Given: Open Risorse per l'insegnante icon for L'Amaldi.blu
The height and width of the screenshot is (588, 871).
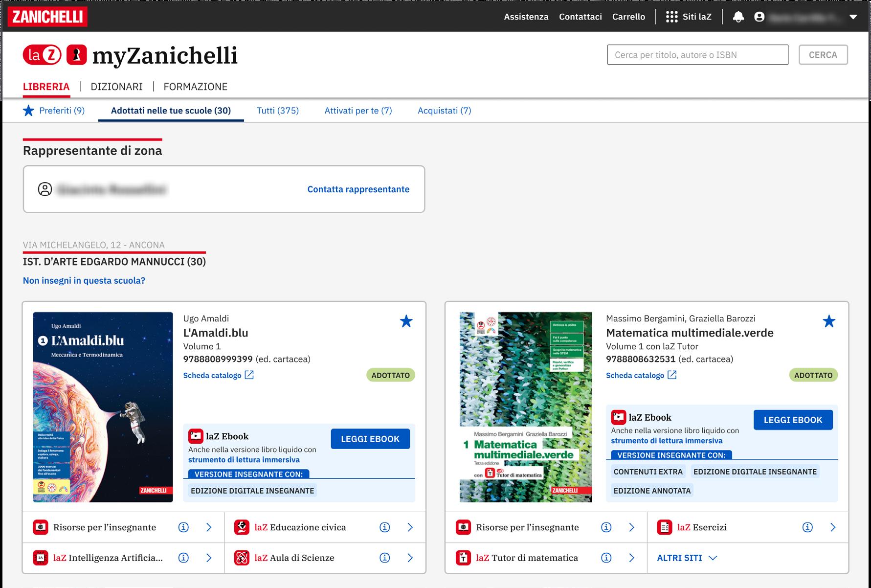Looking at the screenshot, I should (41, 527).
